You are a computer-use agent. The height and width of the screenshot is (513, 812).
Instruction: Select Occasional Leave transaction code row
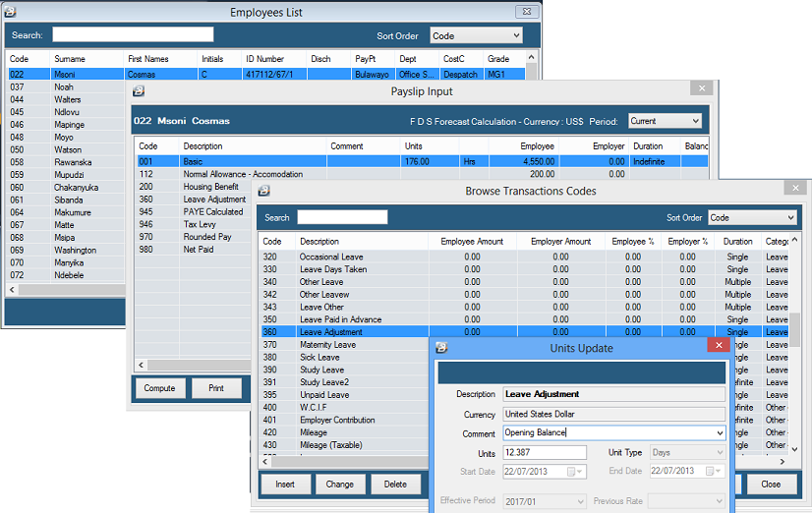click(x=524, y=256)
